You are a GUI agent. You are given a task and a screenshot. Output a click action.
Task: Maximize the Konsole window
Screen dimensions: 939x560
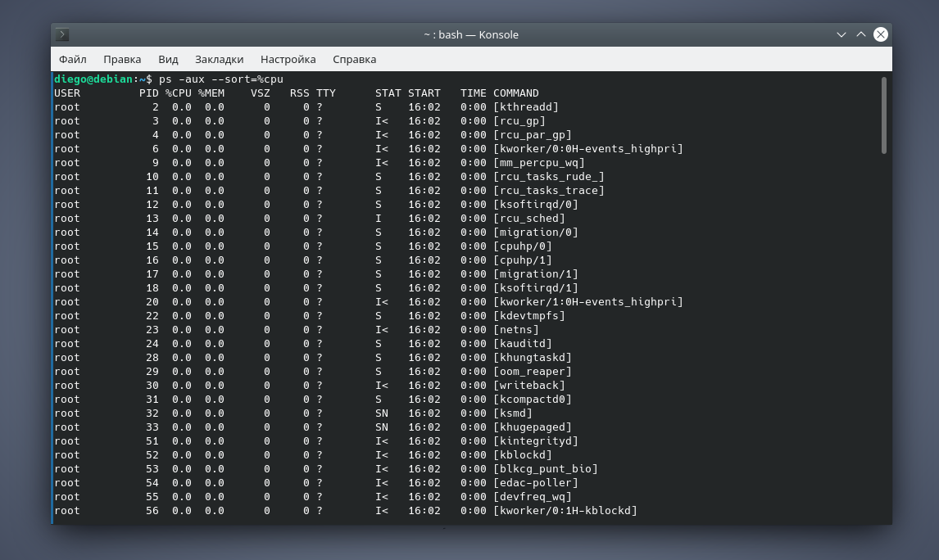(861, 34)
